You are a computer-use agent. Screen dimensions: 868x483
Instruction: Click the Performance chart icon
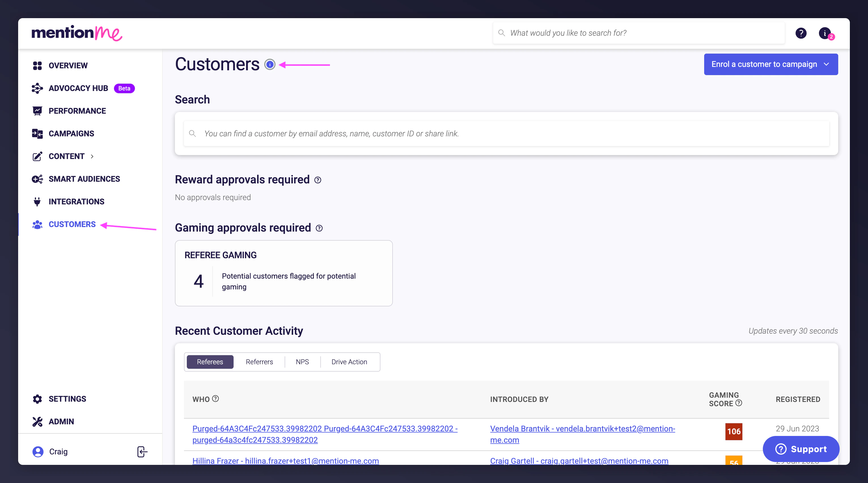37,111
